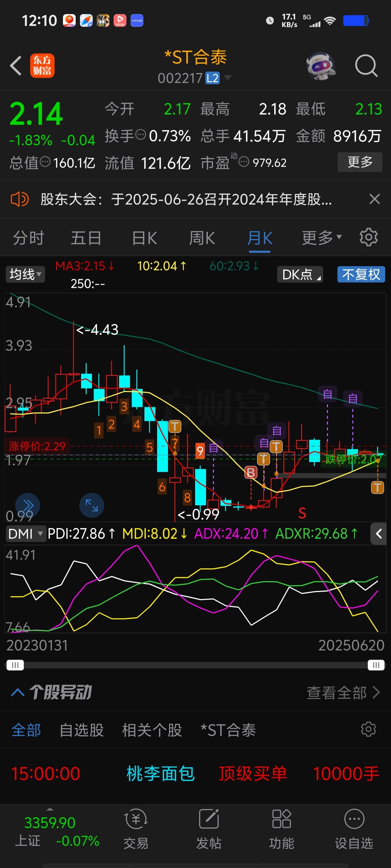Tap the PDI:27.86 indicator value
The width and height of the screenshot is (391, 868).
(81, 534)
